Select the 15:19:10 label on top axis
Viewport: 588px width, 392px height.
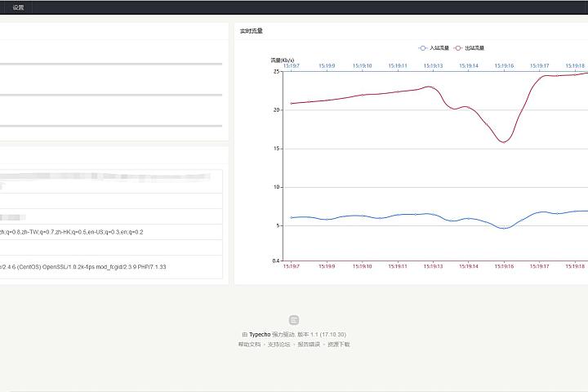362,65
